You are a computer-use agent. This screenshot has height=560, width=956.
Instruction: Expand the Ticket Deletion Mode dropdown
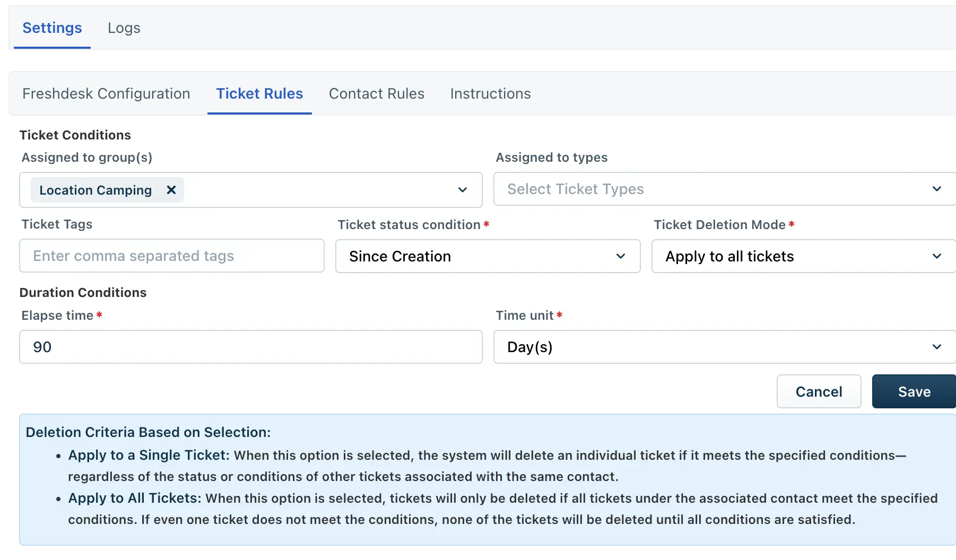coord(803,256)
